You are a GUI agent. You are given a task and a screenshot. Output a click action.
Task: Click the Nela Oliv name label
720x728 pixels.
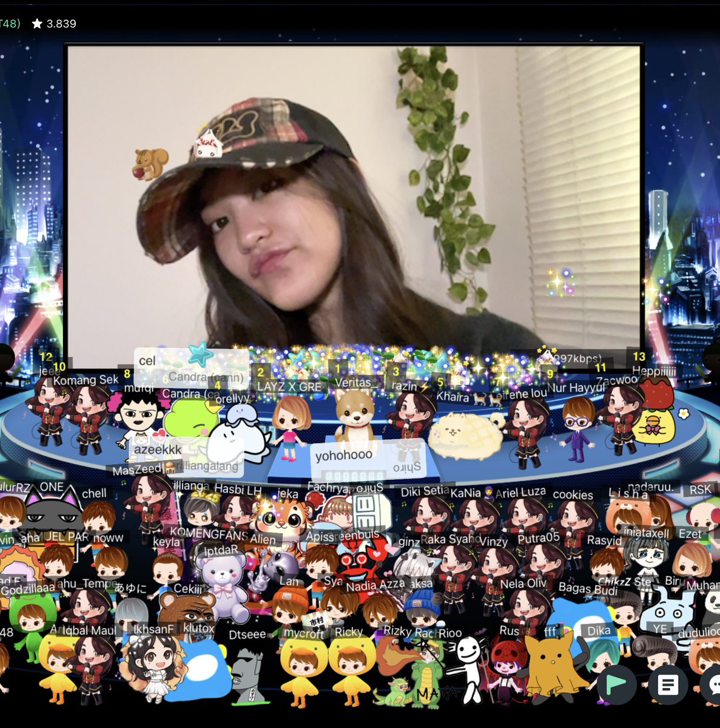coord(523,584)
